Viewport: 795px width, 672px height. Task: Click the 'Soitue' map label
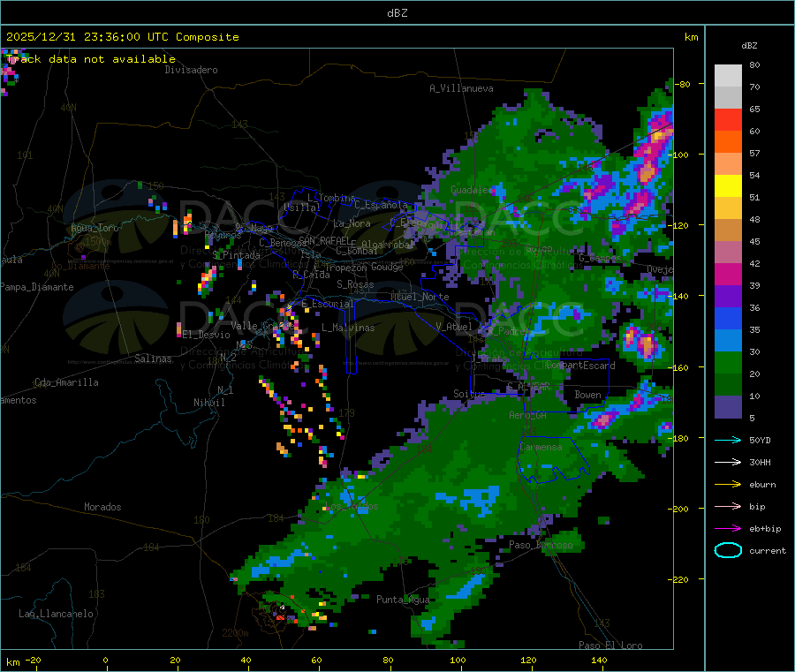(x=469, y=394)
